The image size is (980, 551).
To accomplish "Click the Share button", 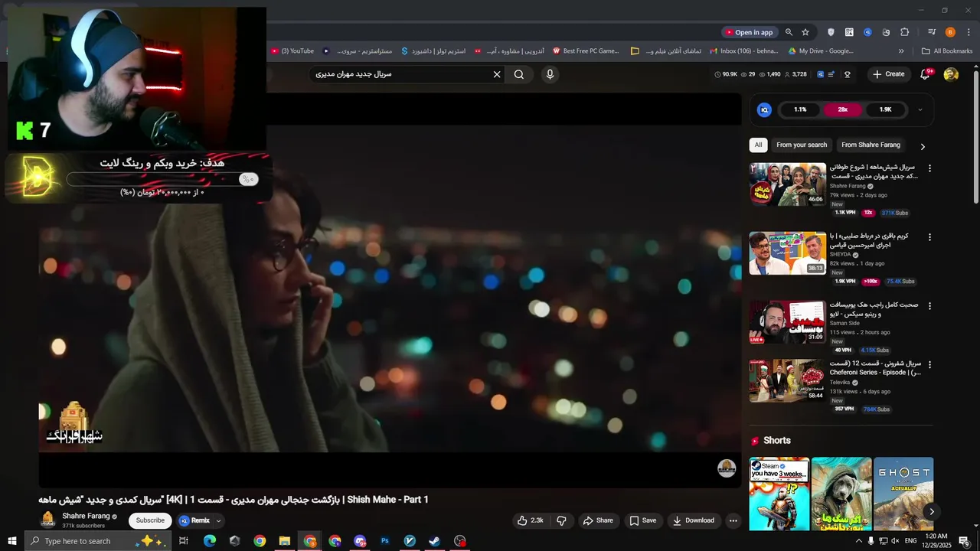I will (598, 520).
